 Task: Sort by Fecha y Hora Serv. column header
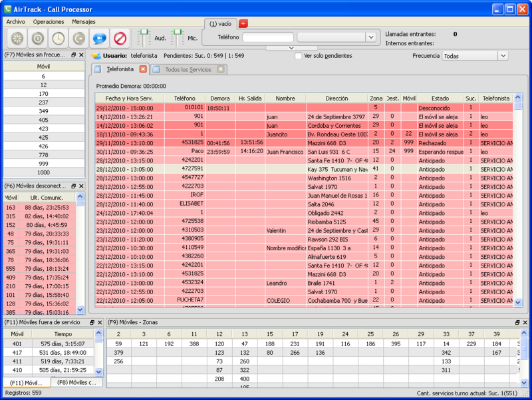pyautogui.click(x=129, y=99)
